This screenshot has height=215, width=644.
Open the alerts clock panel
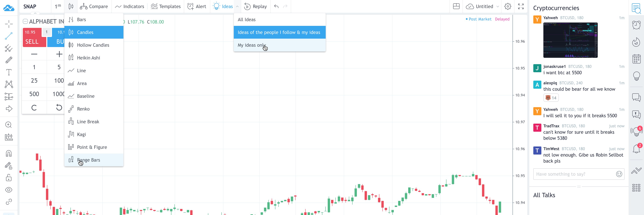tap(636, 25)
